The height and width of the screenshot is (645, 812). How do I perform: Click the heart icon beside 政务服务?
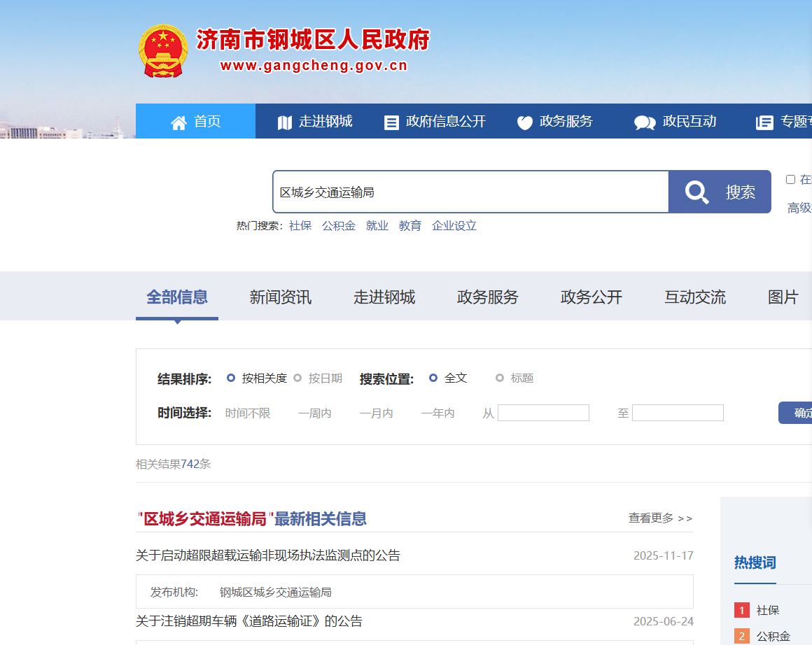[x=525, y=122]
